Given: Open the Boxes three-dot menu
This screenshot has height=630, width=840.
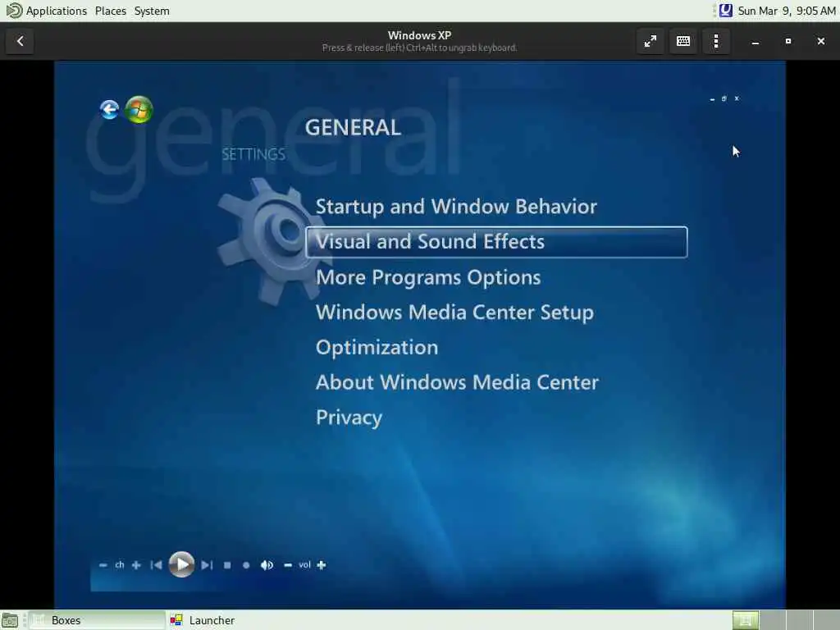Looking at the screenshot, I should pos(716,41).
